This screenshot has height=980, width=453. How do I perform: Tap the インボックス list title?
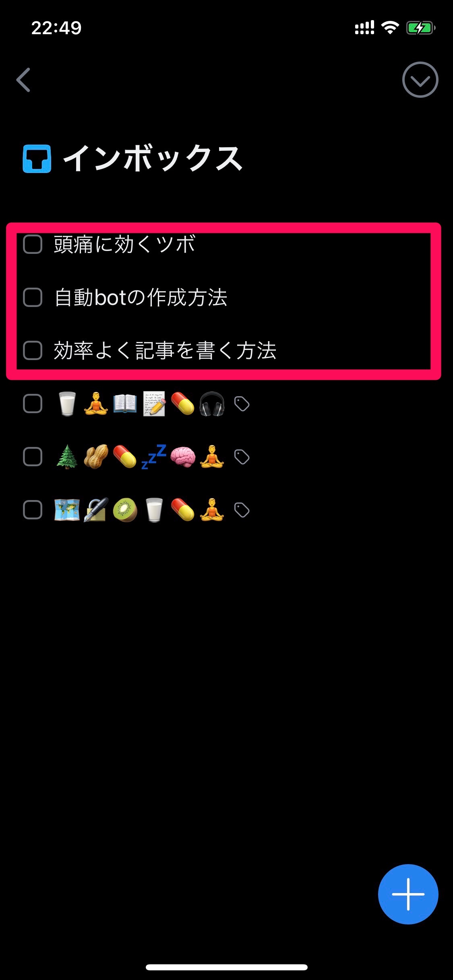click(153, 159)
